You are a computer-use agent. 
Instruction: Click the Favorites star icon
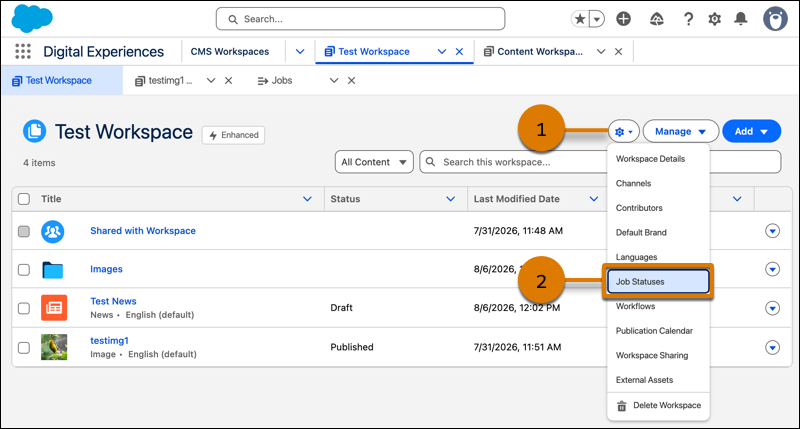pyautogui.click(x=580, y=19)
